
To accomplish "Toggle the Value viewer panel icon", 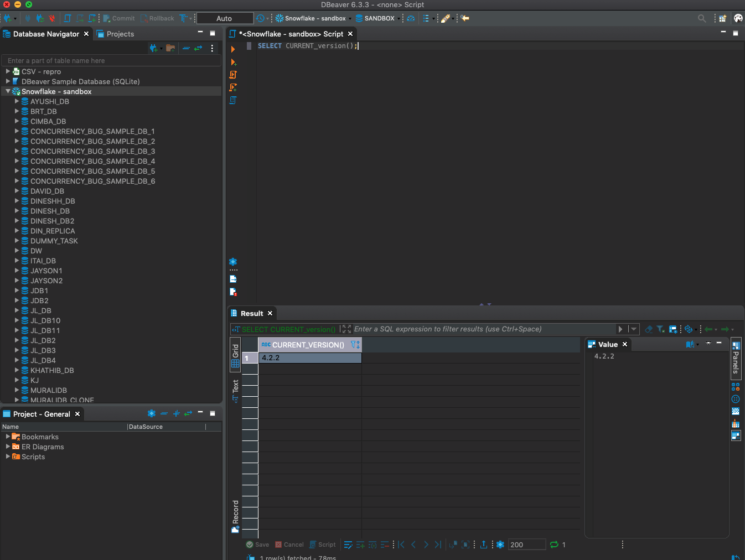I will [x=736, y=436].
